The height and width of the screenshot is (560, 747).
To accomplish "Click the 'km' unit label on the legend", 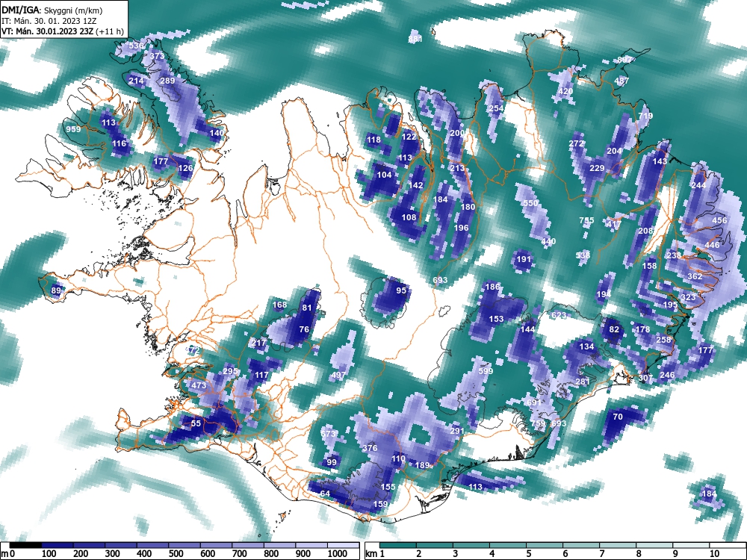I will tap(372, 554).
